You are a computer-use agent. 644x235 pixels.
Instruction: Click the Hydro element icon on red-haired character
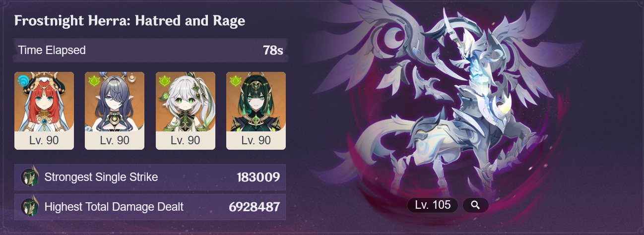click(23, 80)
